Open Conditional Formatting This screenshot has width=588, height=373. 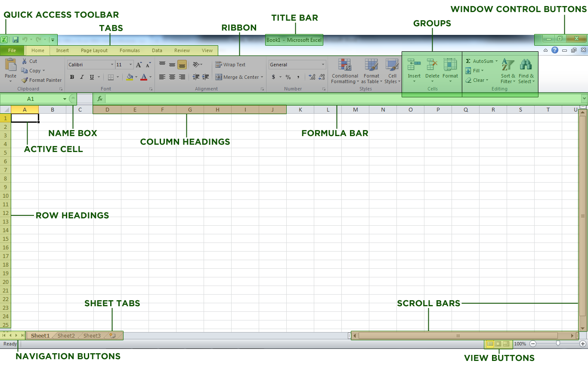[344, 71]
